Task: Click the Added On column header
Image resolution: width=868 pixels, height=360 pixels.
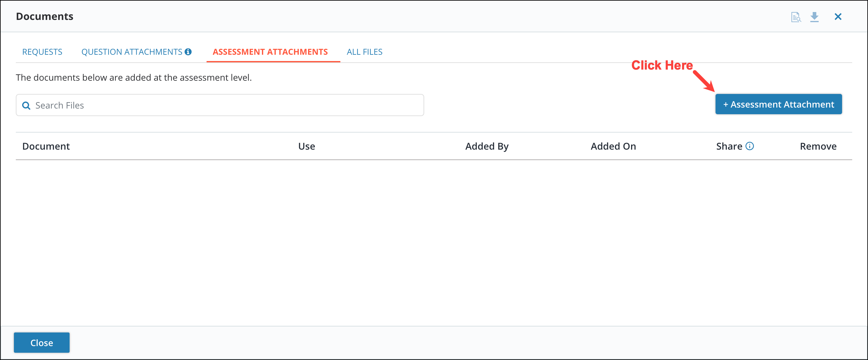Action: (613, 146)
